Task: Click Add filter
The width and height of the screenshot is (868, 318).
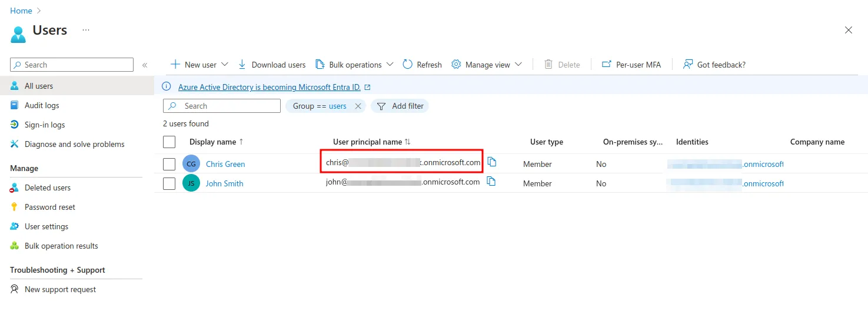Action: (400, 106)
